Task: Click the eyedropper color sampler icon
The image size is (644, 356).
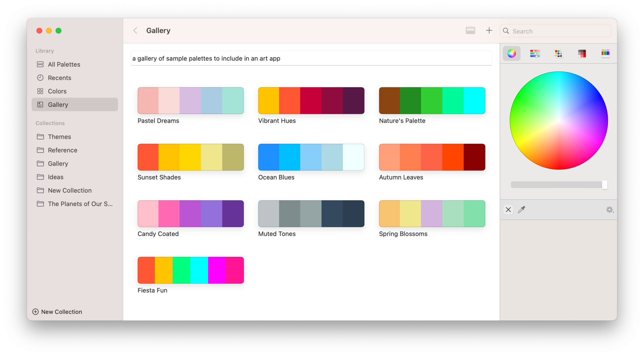Action: click(522, 209)
